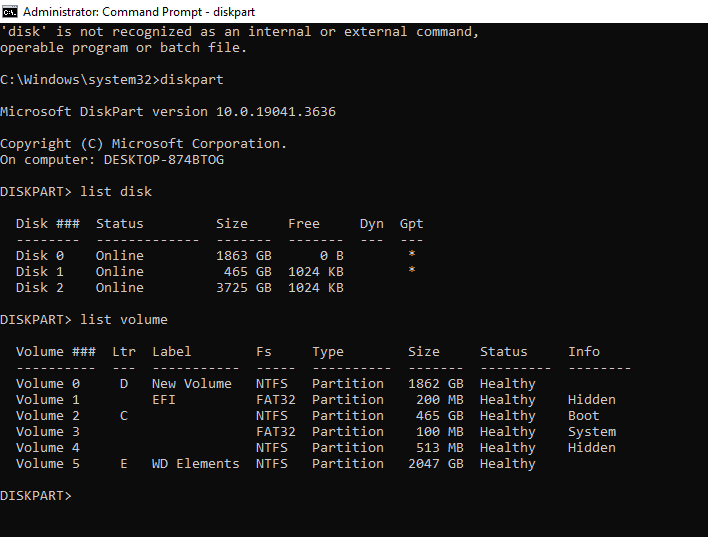Click 'Copyright (C) Microsoft Corporation.' line
This screenshot has width=708, height=537.
coord(144,144)
